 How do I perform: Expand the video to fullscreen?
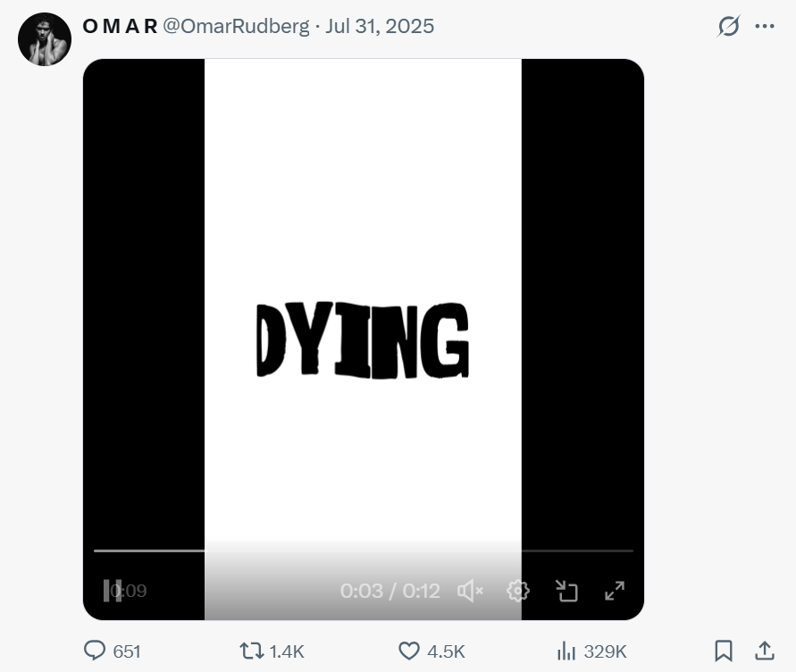coord(615,591)
